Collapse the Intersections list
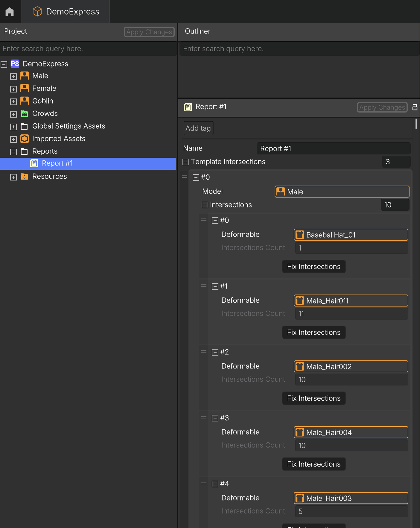Image resolution: width=420 pixels, height=528 pixels. click(205, 205)
